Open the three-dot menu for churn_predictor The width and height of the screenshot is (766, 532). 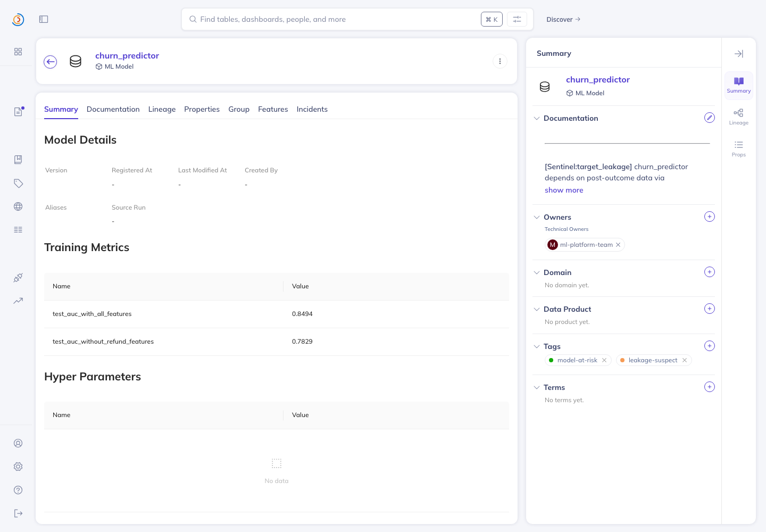click(x=500, y=61)
